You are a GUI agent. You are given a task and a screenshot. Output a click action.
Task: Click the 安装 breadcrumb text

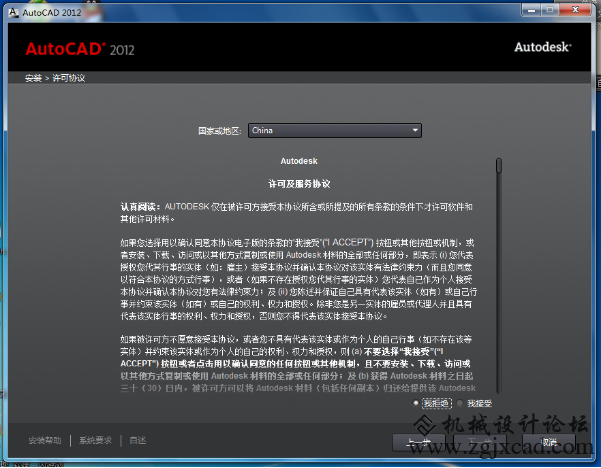[33, 78]
